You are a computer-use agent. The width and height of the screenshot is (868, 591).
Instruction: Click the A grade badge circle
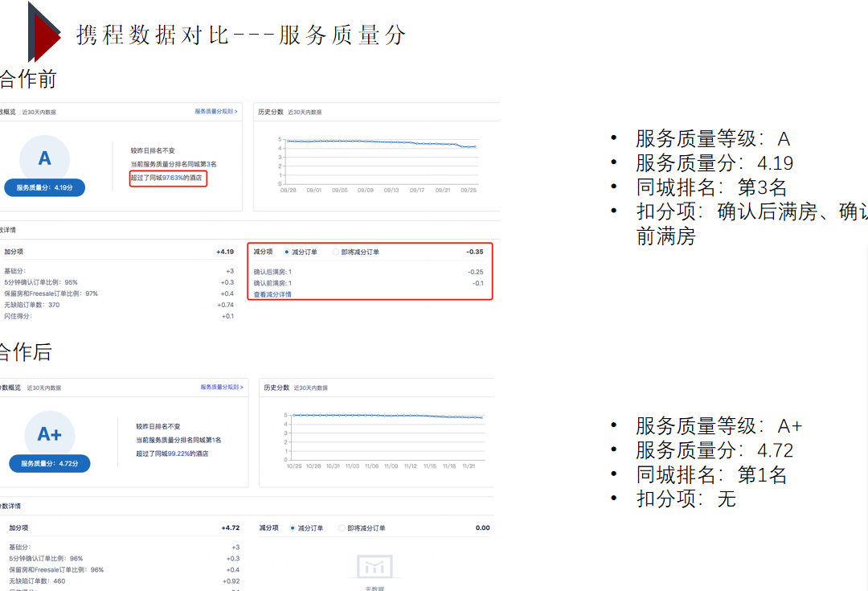(x=44, y=159)
